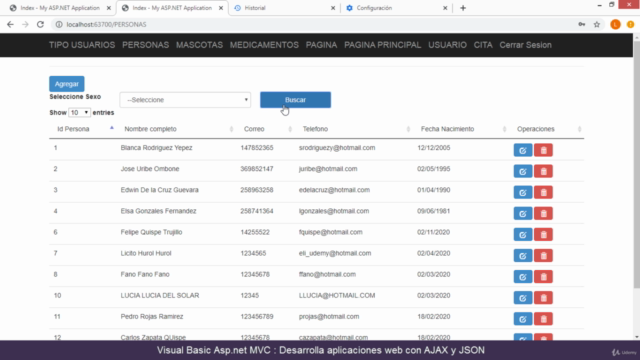The height and width of the screenshot is (360, 640).
Task: Delete the Felipe Quispe Trujillo row
Action: pos(543,235)
